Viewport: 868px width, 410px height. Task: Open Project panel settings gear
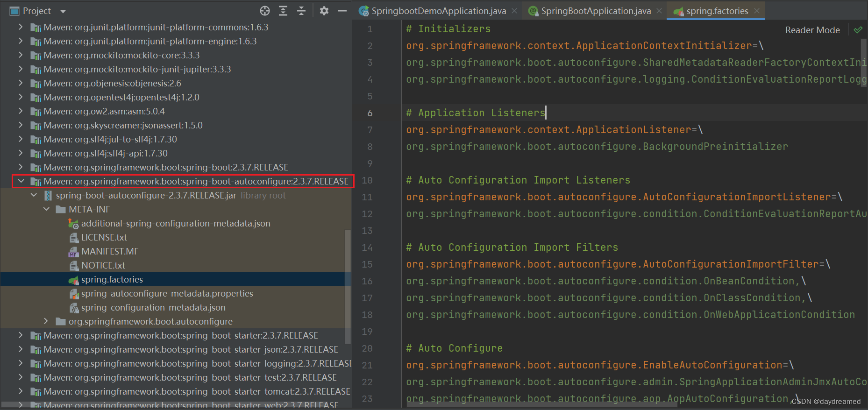pos(324,11)
